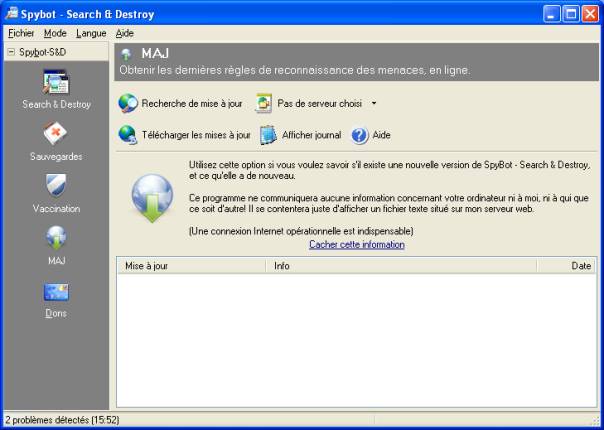
Task: Click the 2 problèmes détectés status text
Action: click(62, 420)
